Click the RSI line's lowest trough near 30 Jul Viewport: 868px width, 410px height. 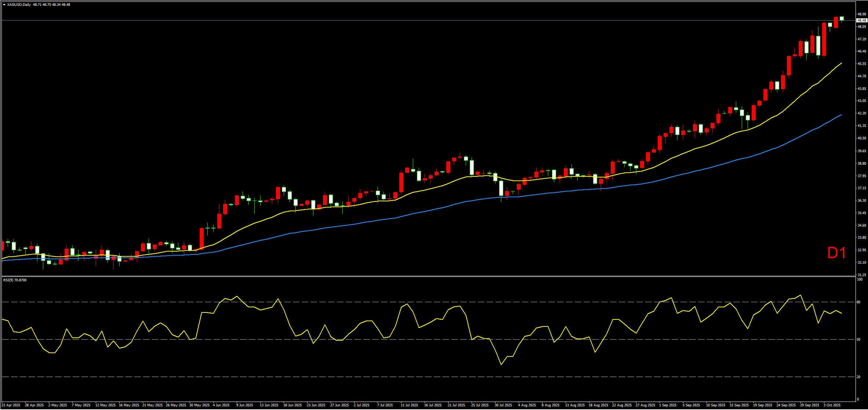[x=501, y=364]
